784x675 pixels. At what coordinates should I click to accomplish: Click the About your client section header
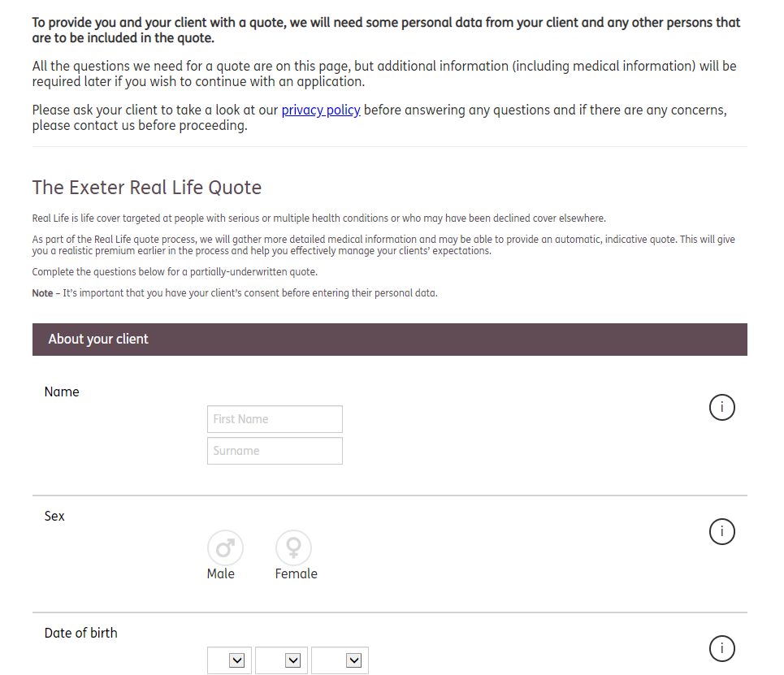point(98,339)
